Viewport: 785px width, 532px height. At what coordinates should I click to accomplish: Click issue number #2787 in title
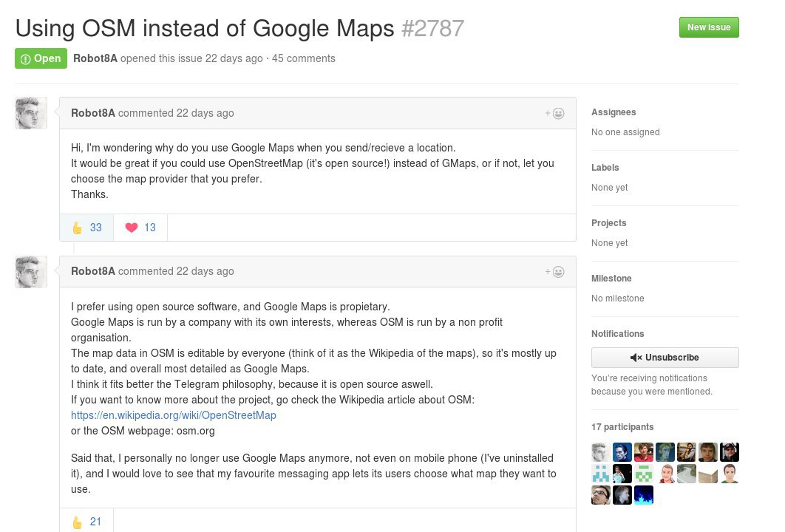432,29
